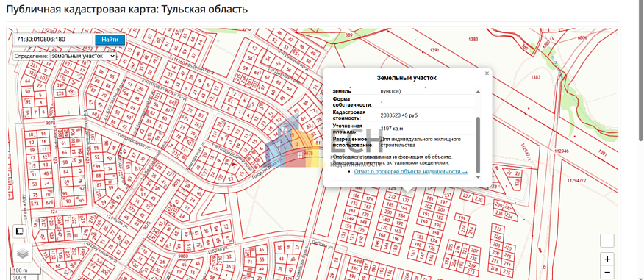
Task: Click the Земельный участок popup title
Action: click(x=407, y=78)
